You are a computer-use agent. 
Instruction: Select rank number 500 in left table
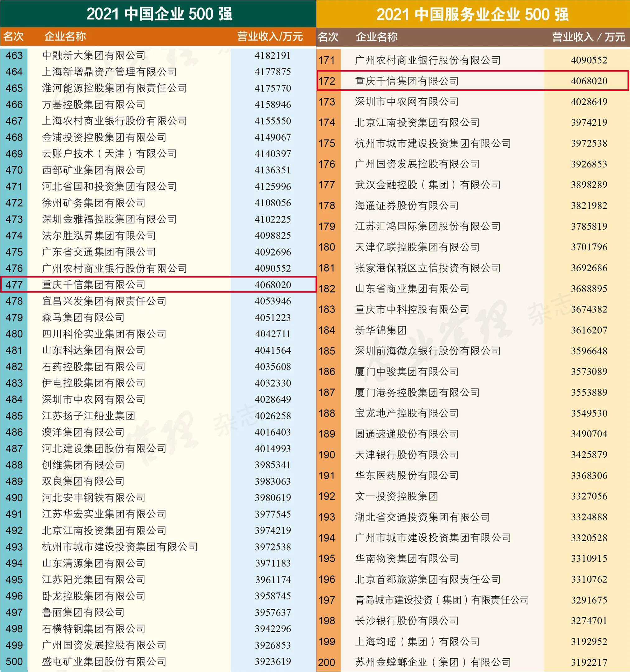click(x=14, y=661)
